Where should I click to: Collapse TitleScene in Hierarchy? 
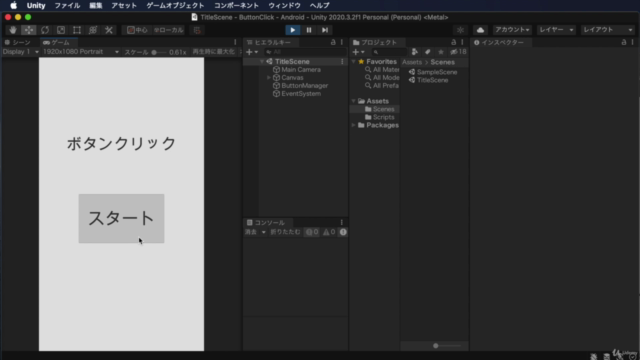[x=262, y=62]
